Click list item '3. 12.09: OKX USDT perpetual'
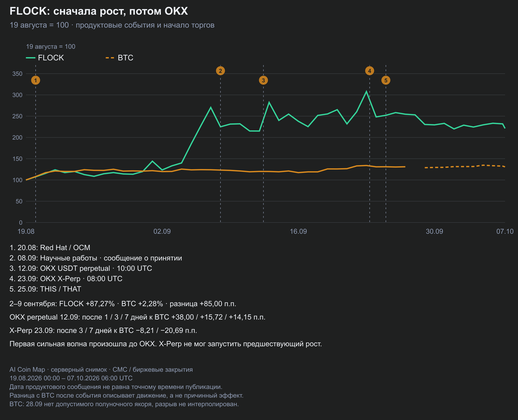 pos(81,268)
